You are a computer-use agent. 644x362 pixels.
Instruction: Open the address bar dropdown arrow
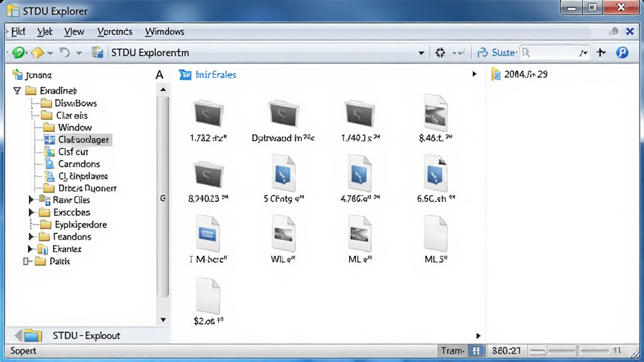click(x=421, y=53)
